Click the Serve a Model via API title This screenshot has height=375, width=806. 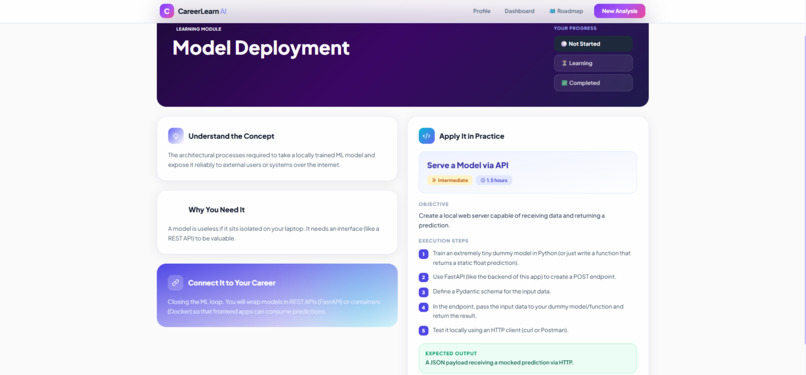click(x=468, y=165)
